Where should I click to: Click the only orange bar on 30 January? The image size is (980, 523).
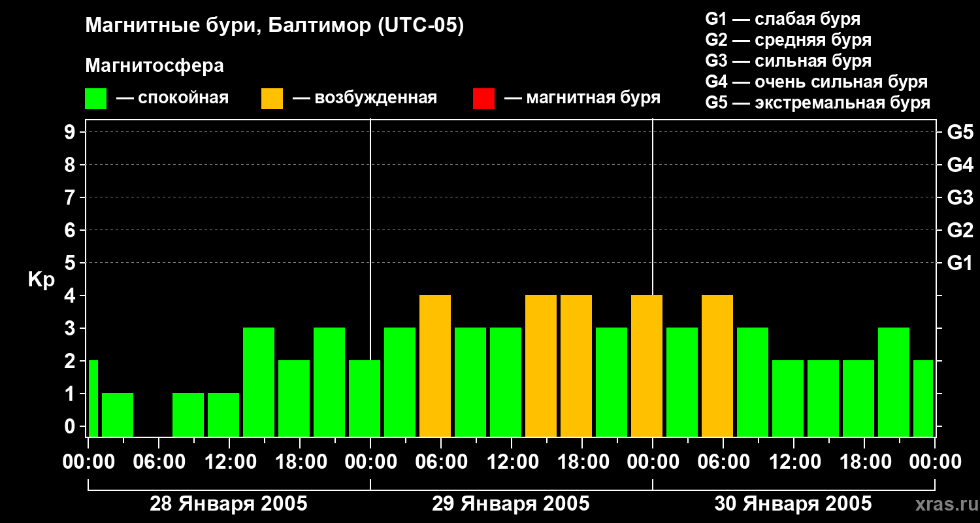click(x=717, y=365)
